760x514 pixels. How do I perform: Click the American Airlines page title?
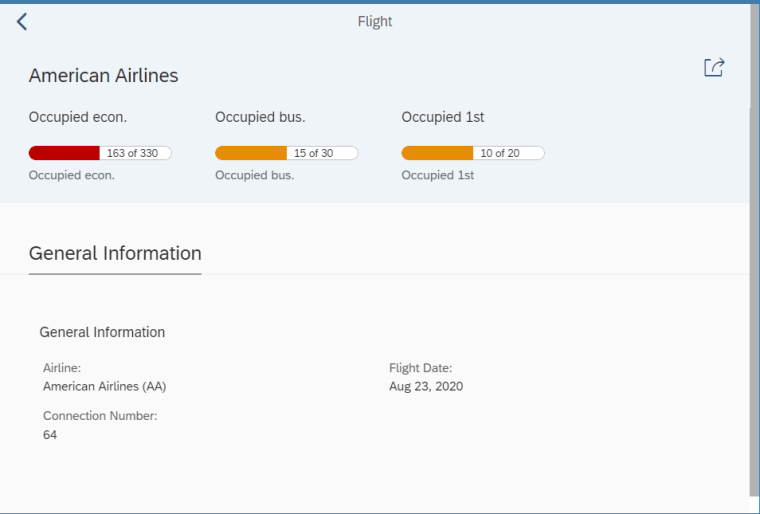103,76
